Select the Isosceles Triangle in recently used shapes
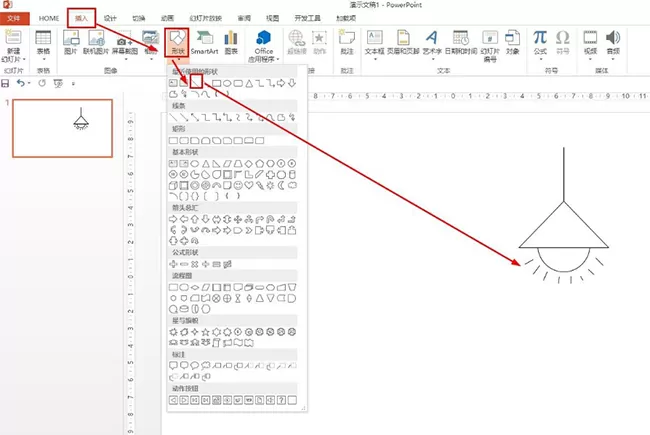This screenshot has height=435, width=650. pos(249,83)
